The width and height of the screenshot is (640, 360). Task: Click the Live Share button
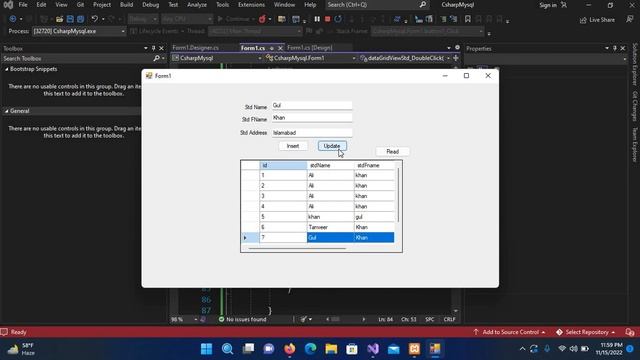(x=597, y=20)
